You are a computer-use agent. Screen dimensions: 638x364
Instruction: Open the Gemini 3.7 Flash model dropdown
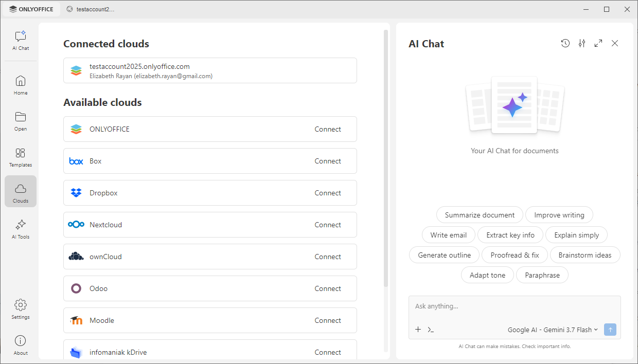553,330
